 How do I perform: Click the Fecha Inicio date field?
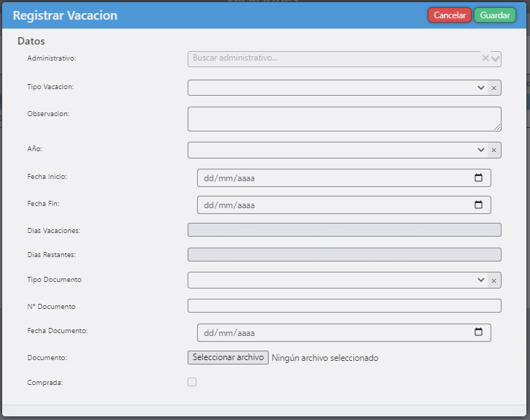click(x=329, y=177)
